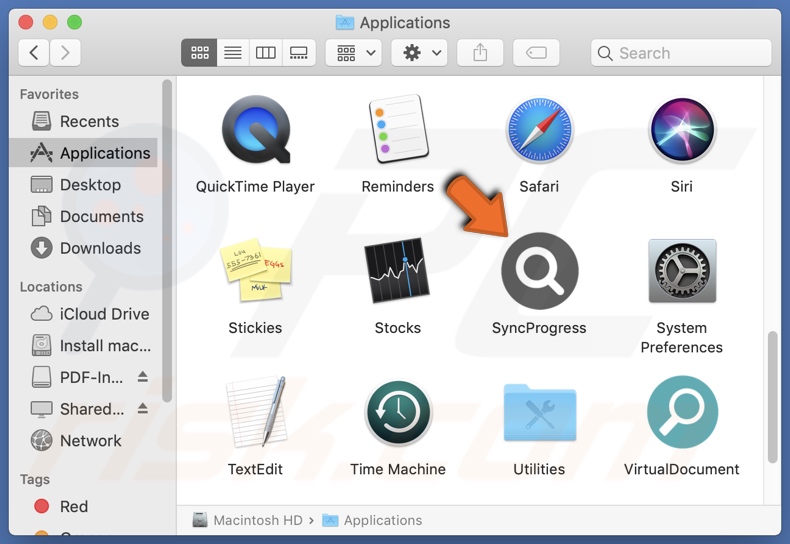Click the "Time Machine" label text
Screen dimensions: 790x544
pos(398,469)
